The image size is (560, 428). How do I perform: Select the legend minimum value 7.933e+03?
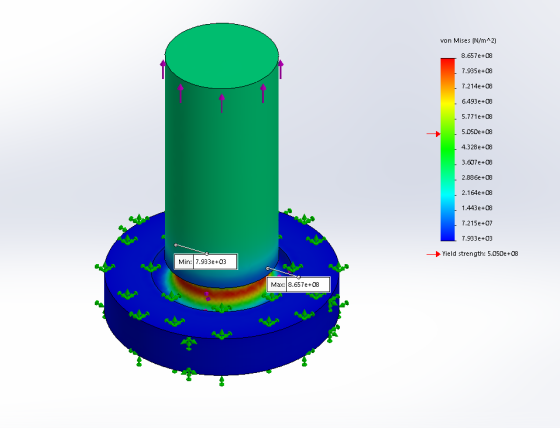pos(477,238)
